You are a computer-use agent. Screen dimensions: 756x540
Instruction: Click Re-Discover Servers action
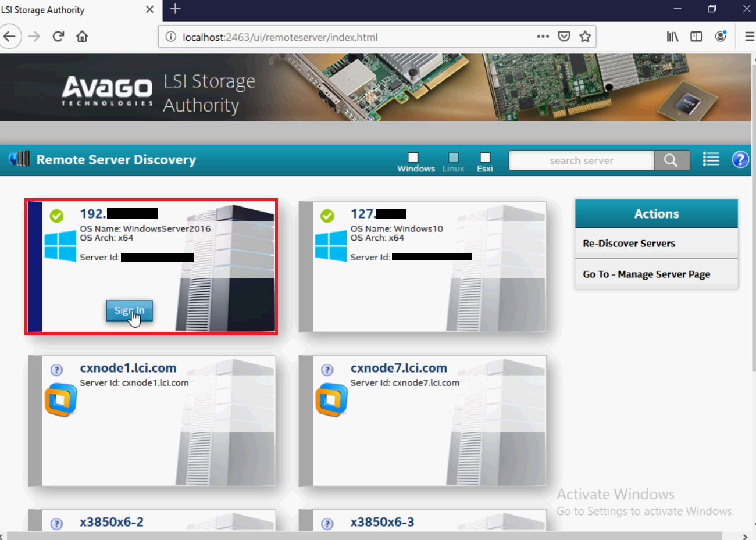coord(629,244)
